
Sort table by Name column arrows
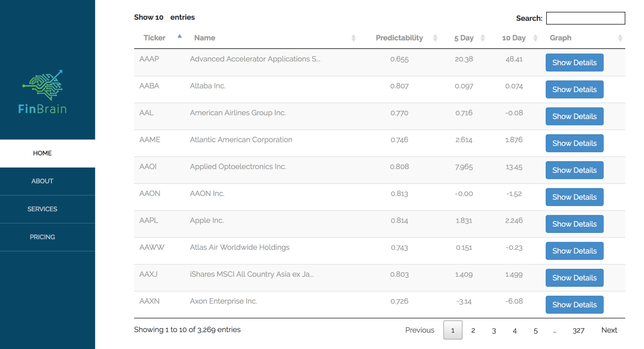pyautogui.click(x=353, y=38)
